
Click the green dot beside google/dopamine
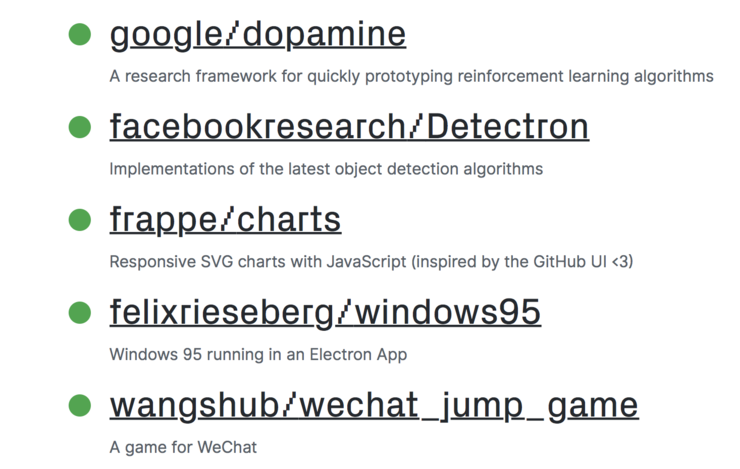coord(79,34)
